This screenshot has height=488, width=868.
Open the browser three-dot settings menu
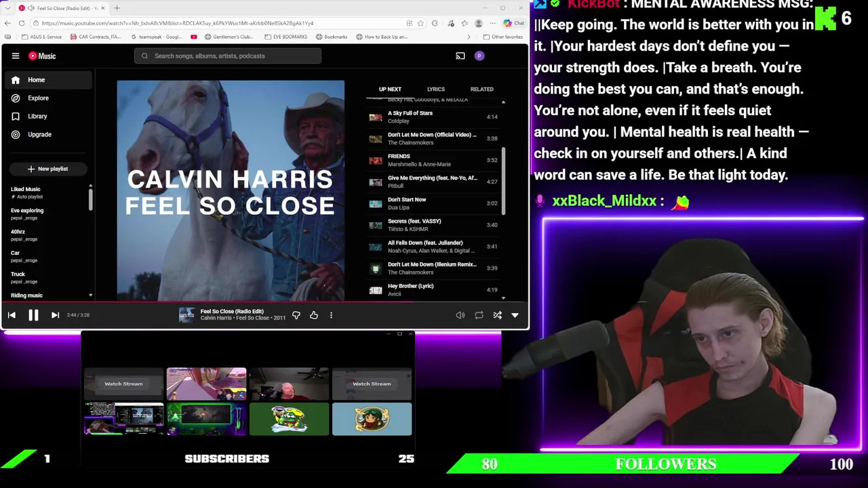pos(493,23)
